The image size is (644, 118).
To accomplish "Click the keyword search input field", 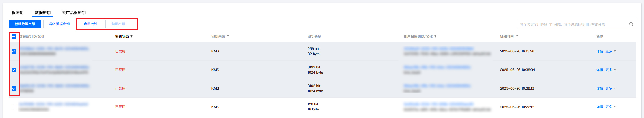I will point(571,24).
